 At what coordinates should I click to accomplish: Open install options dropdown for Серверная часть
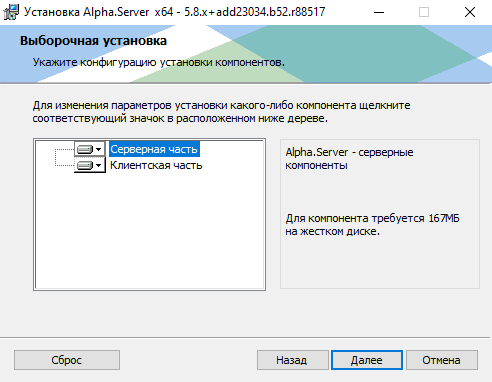[x=89, y=149]
